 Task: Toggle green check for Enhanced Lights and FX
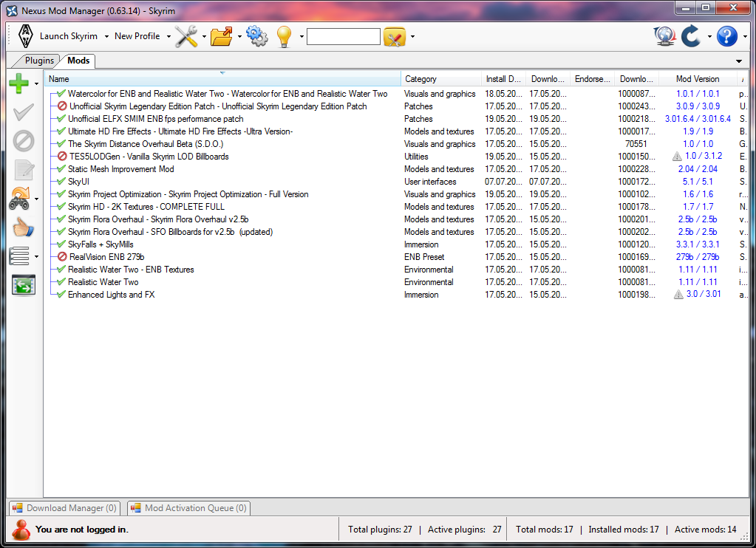pos(61,295)
